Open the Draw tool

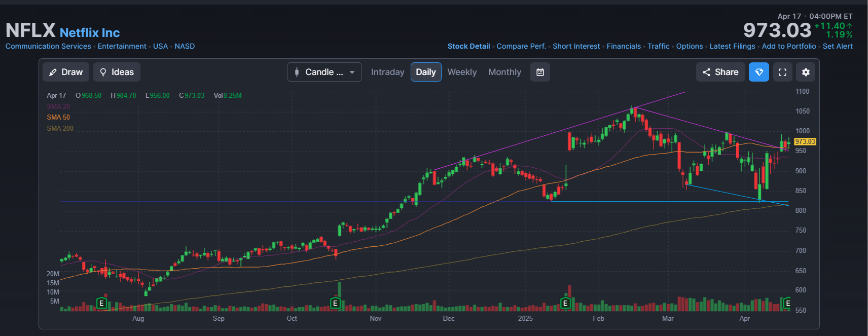[66, 72]
